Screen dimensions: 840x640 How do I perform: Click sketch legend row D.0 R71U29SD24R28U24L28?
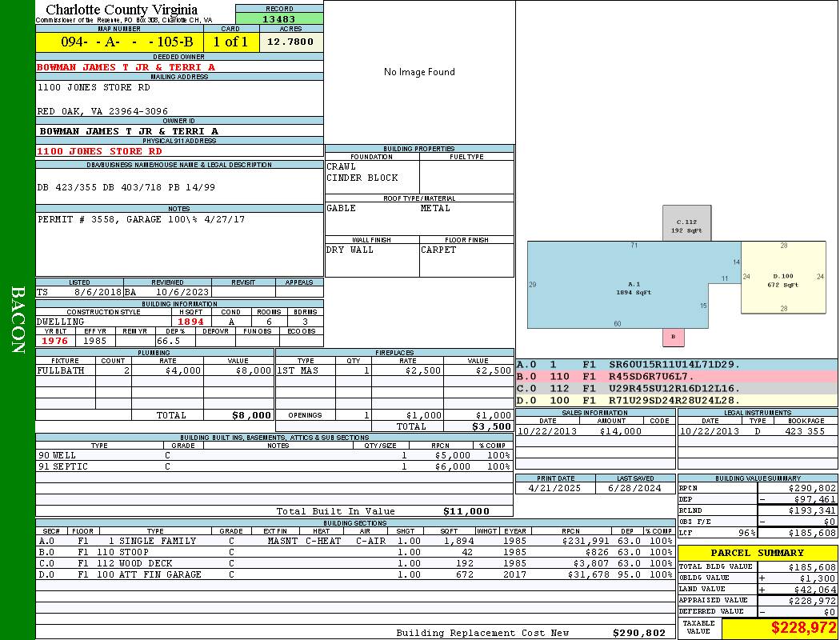coord(677,400)
